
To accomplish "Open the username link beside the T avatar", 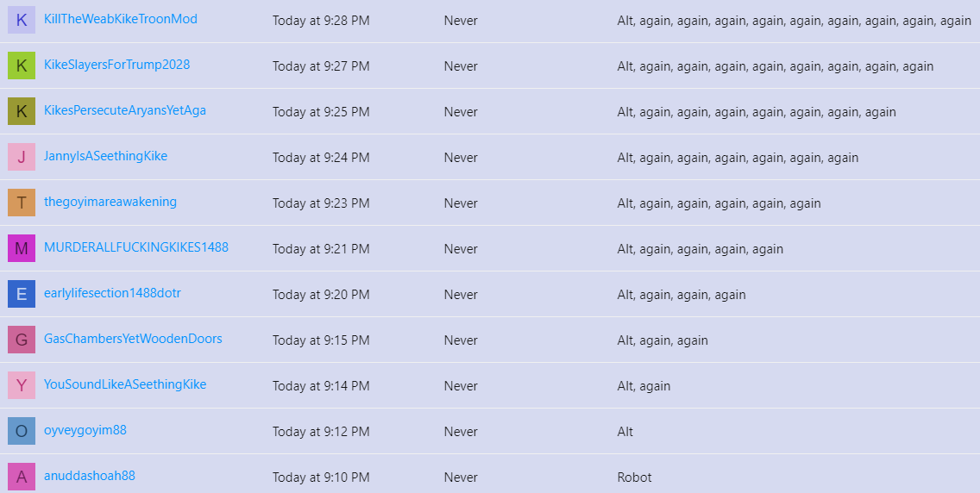I will tap(110, 202).
